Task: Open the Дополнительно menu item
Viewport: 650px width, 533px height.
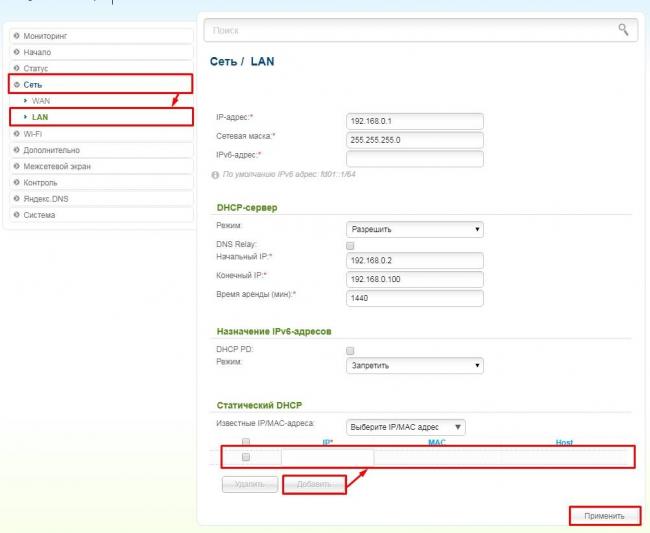Action: (101, 150)
